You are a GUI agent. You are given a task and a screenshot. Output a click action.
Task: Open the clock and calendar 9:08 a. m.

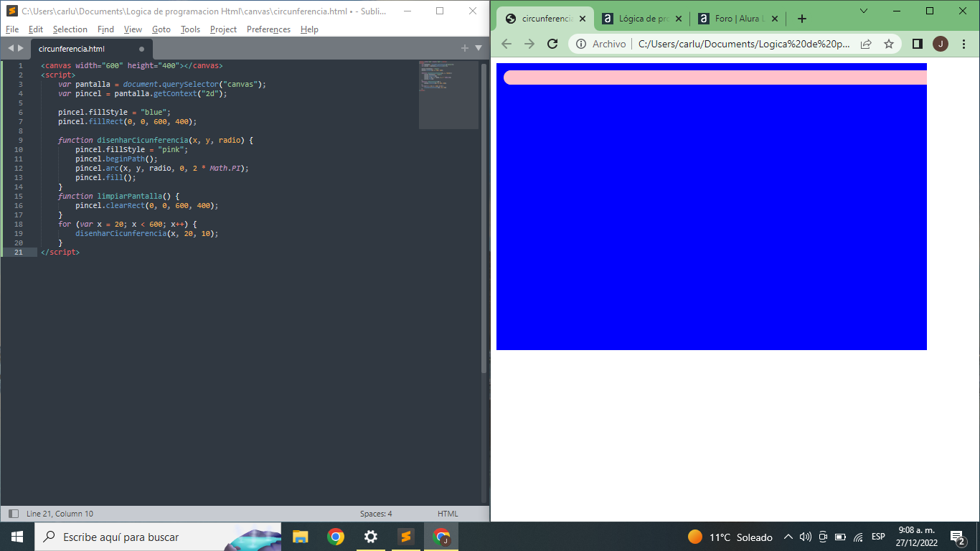point(916,537)
